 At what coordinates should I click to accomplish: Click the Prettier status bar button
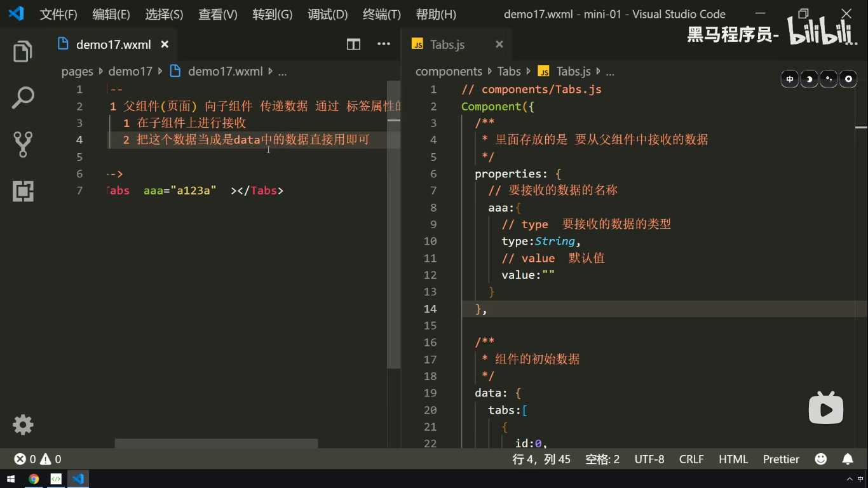click(781, 459)
